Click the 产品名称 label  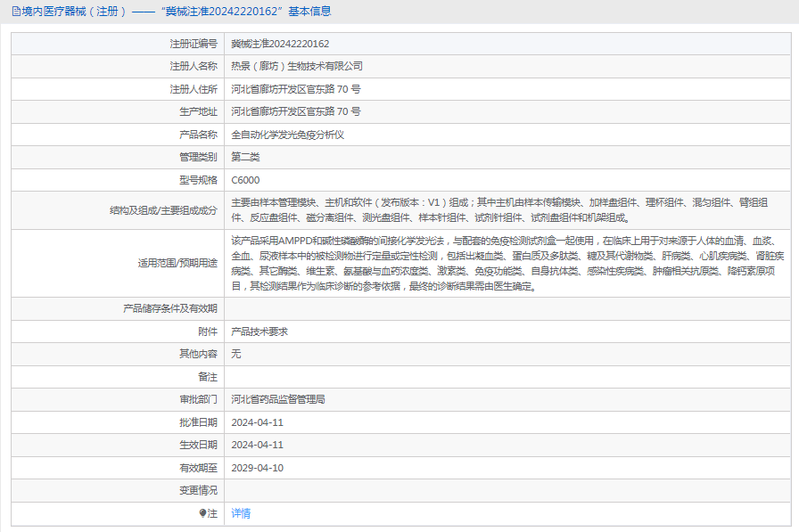(198, 135)
